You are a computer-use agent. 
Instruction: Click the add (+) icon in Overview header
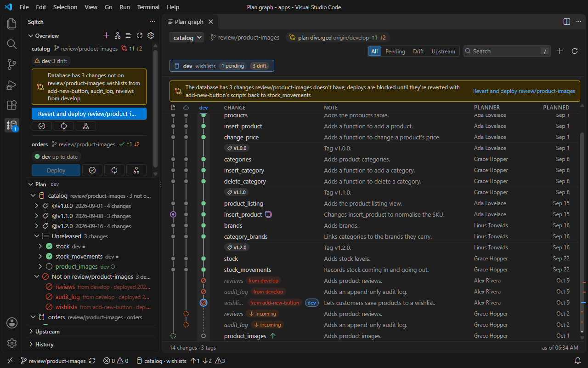coord(106,35)
